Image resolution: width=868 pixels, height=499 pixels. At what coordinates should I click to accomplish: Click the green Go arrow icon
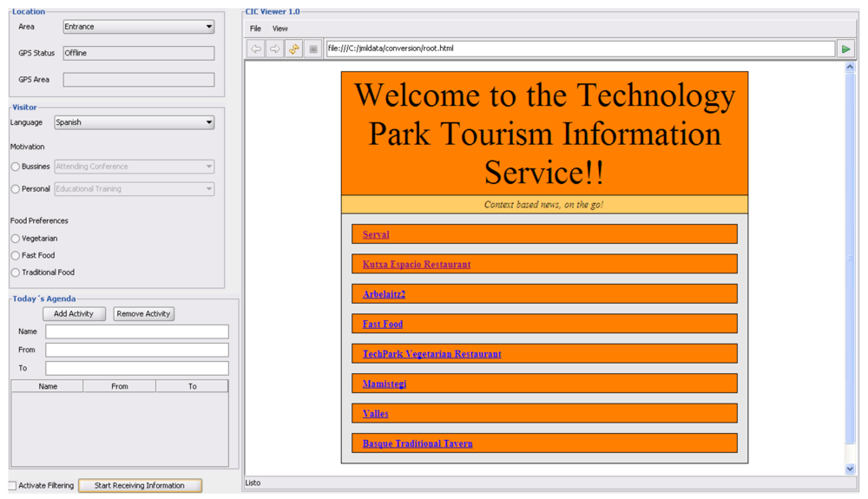845,49
